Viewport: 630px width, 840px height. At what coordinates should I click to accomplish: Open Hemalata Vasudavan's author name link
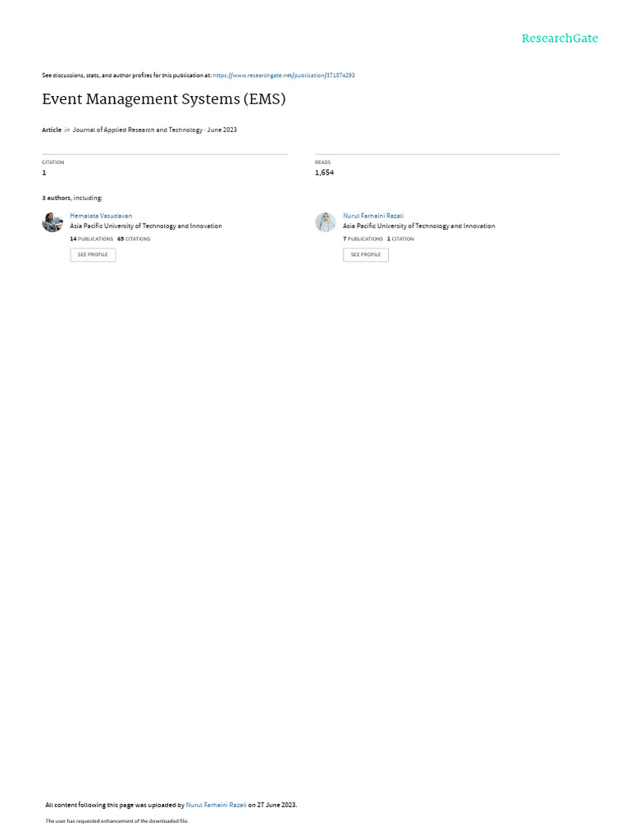pos(101,216)
